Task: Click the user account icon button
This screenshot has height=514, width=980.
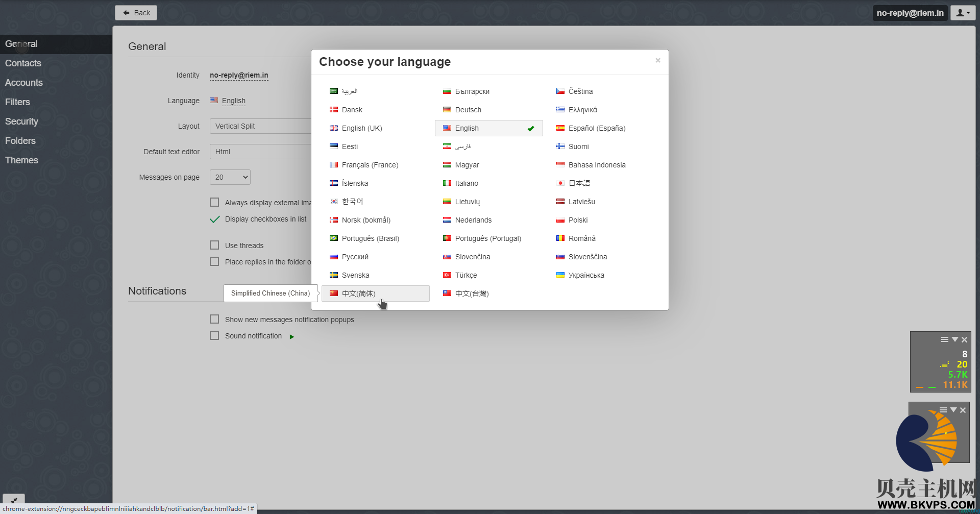Action: 963,13
